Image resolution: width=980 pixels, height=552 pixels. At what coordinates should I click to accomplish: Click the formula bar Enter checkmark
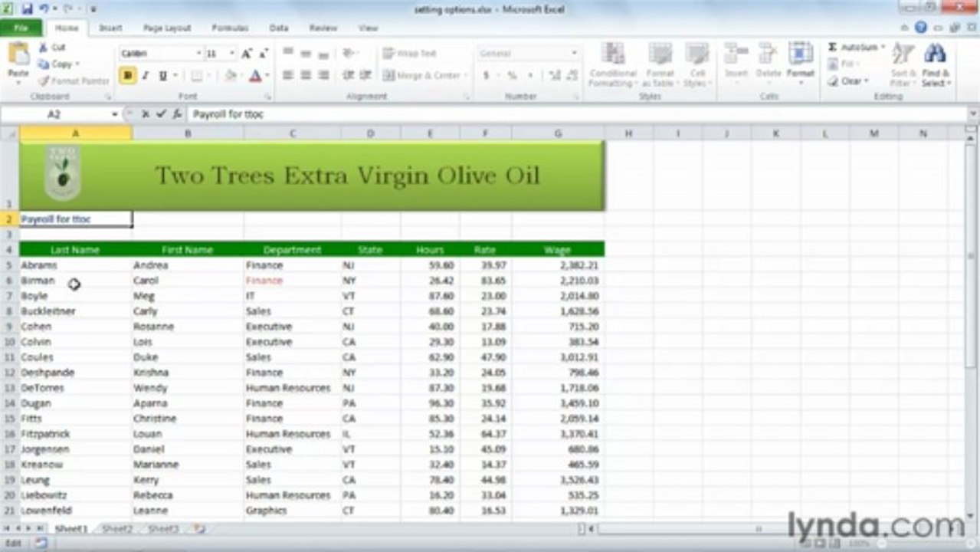tap(161, 113)
